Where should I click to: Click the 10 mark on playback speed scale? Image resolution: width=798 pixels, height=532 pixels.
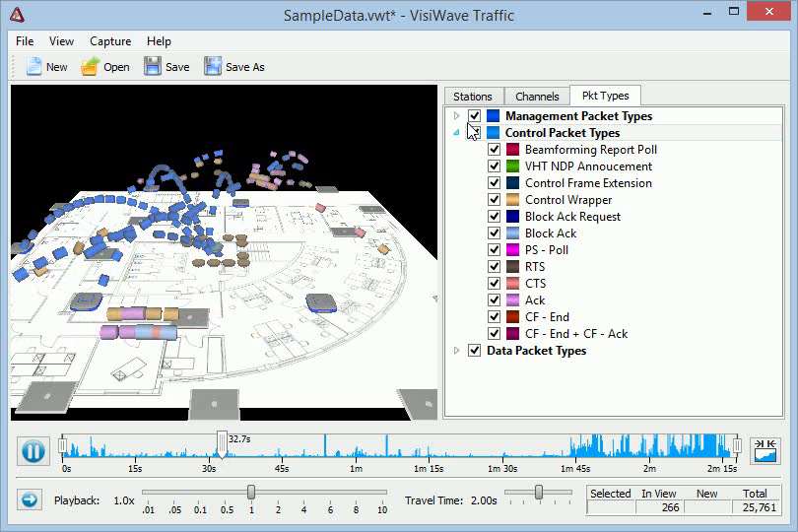click(382, 509)
